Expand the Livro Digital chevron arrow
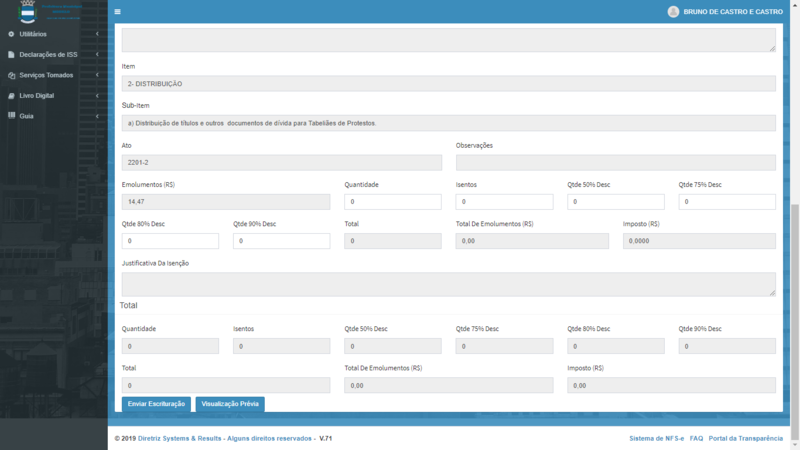This screenshot has height=450, width=800. click(97, 96)
